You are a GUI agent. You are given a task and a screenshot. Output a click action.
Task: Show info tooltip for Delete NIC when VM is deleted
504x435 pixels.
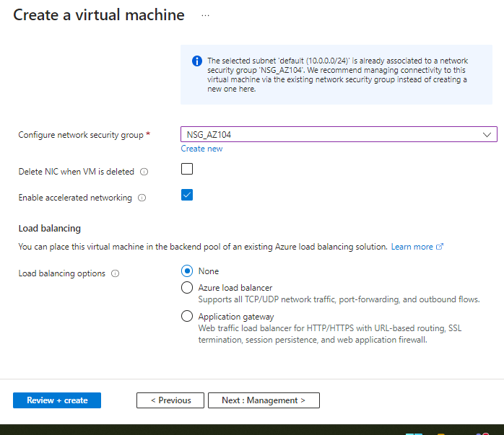pyautogui.click(x=144, y=172)
